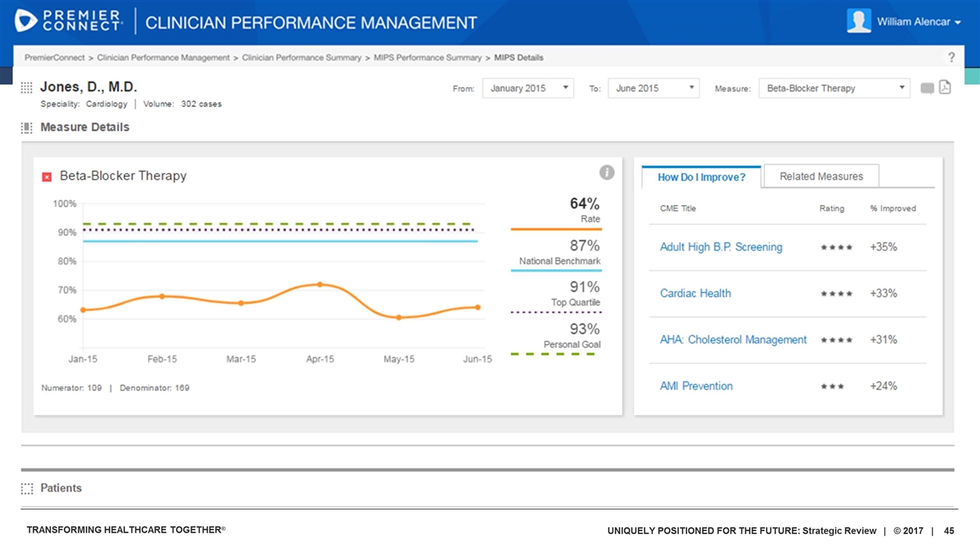This screenshot has width=980, height=551.
Task: Click the Measure Details section icon
Action: (x=27, y=128)
